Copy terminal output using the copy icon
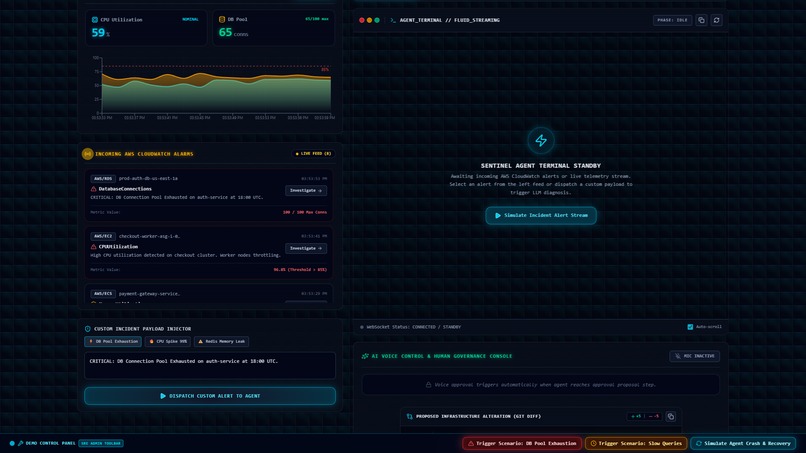The image size is (806, 453). click(x=701, y=20)
